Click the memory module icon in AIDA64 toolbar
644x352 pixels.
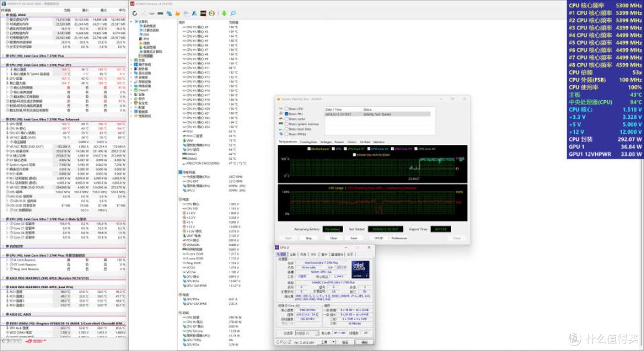click(x=160, y=14)
